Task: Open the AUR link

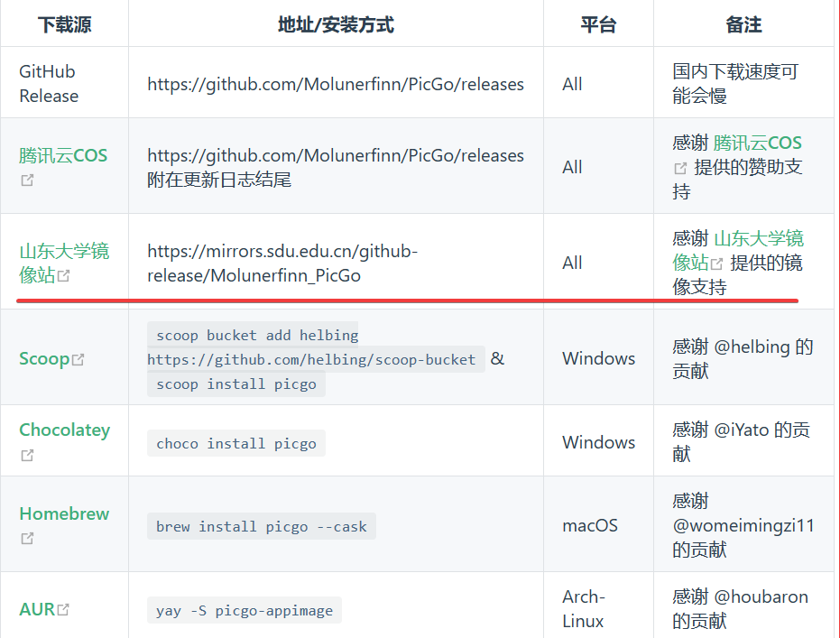Action: (x=37, y=609)
